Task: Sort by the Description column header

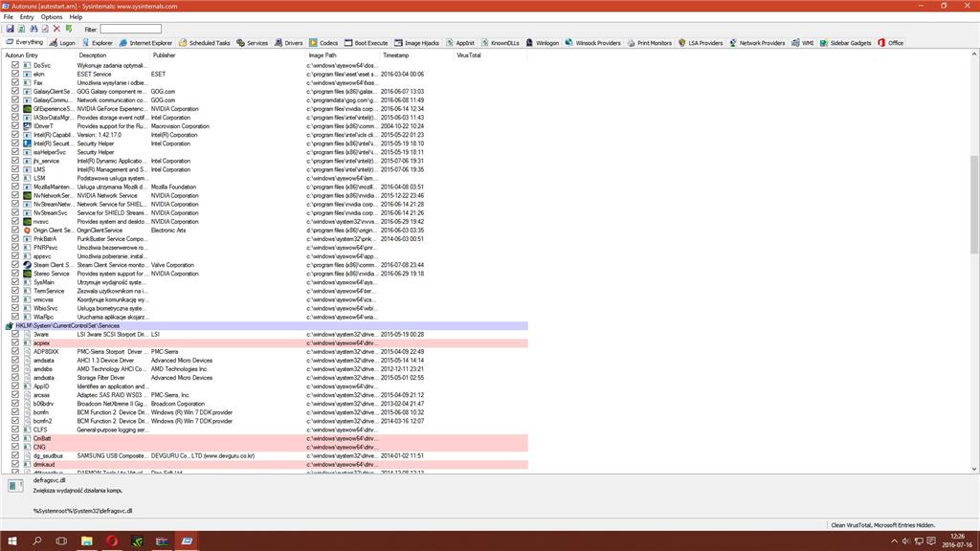Action: (x=113, y=55)
